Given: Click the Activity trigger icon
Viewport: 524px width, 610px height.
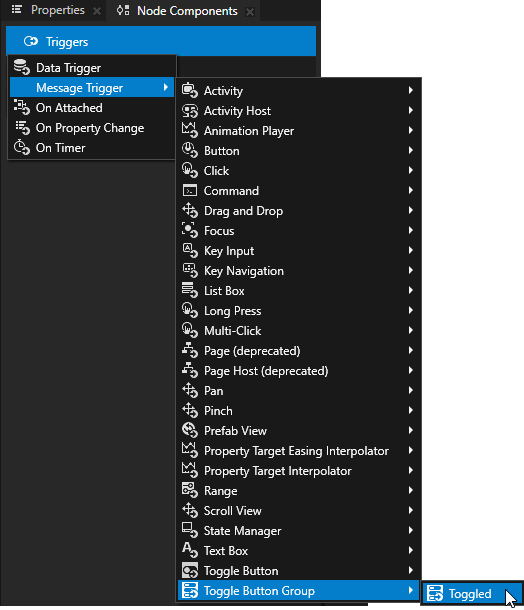Looking at the screenshot, I should click(x=190, y=90).
